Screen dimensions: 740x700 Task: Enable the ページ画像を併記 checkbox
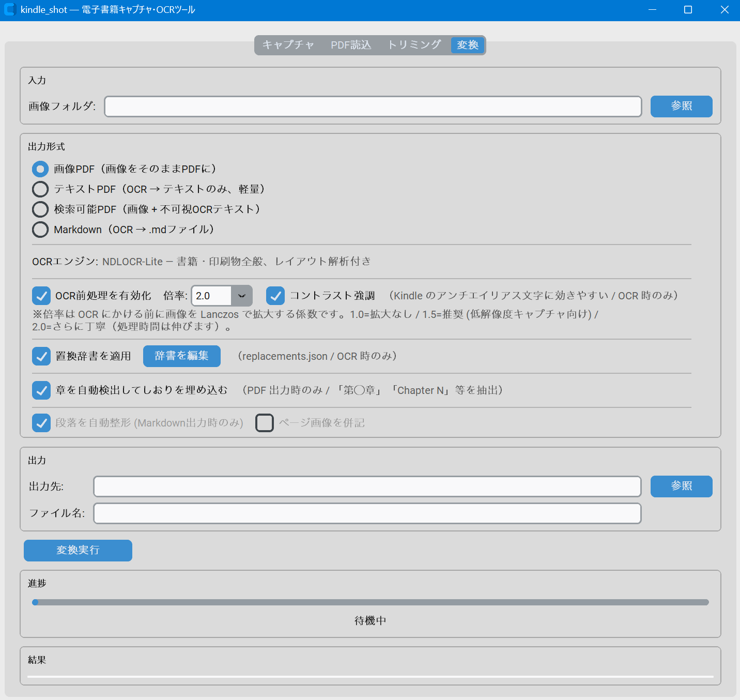(265, 423)
